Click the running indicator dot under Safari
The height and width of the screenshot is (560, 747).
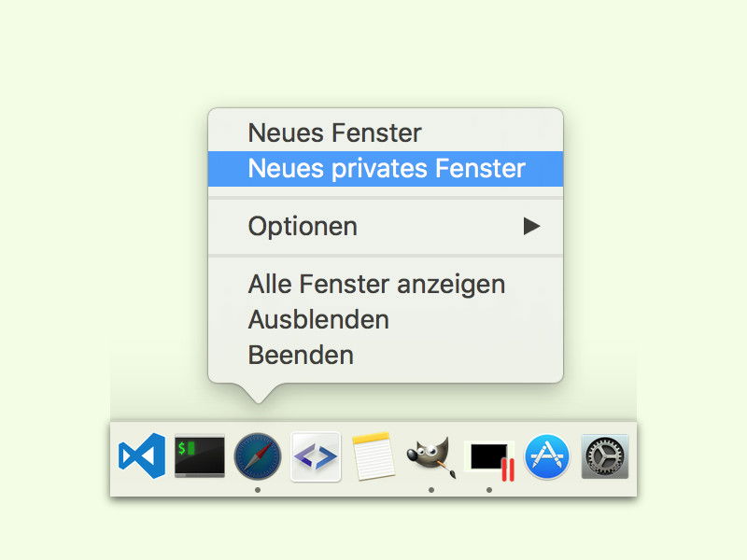click(x=258, y=490)
